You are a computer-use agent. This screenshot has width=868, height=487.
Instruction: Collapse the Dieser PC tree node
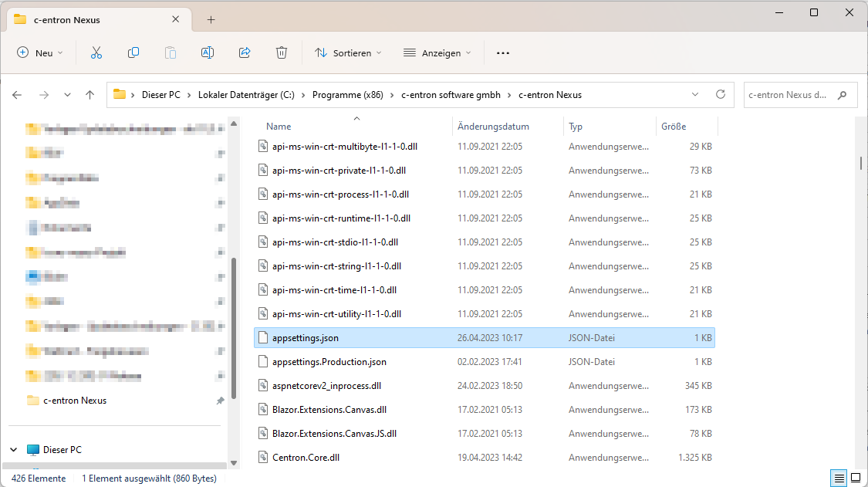point(15,449)
